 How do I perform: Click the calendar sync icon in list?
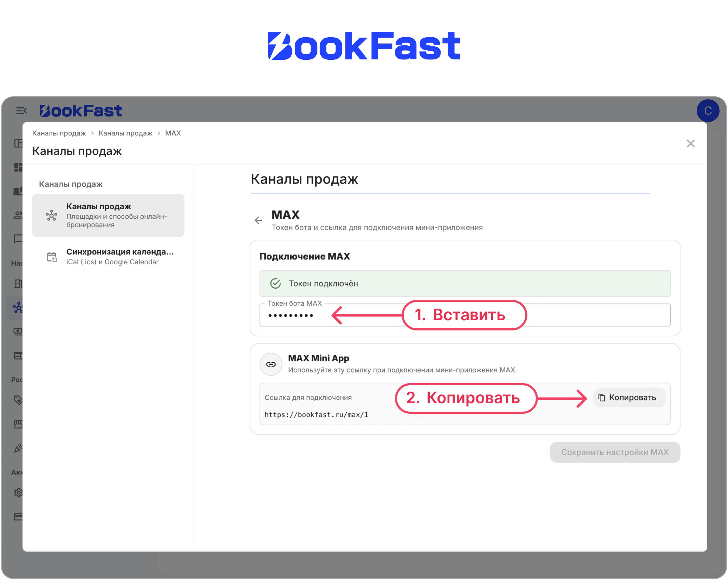pyautogui.click(x=52, y=257)
